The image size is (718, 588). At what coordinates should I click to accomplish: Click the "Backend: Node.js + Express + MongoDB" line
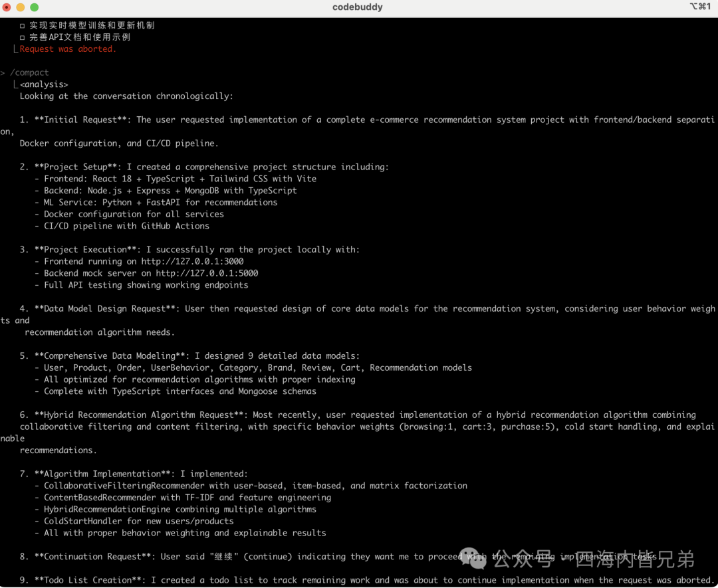[166, 191]
